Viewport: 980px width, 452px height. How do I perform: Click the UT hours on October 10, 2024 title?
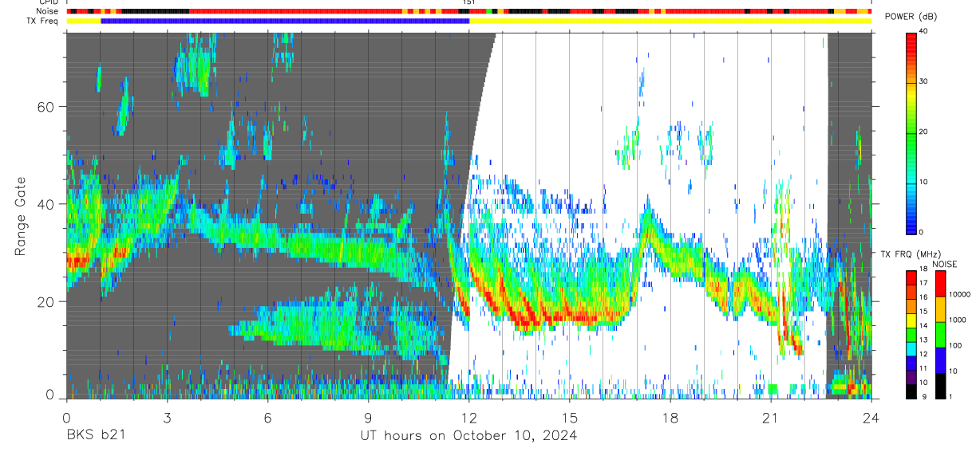tap(468, 435)
